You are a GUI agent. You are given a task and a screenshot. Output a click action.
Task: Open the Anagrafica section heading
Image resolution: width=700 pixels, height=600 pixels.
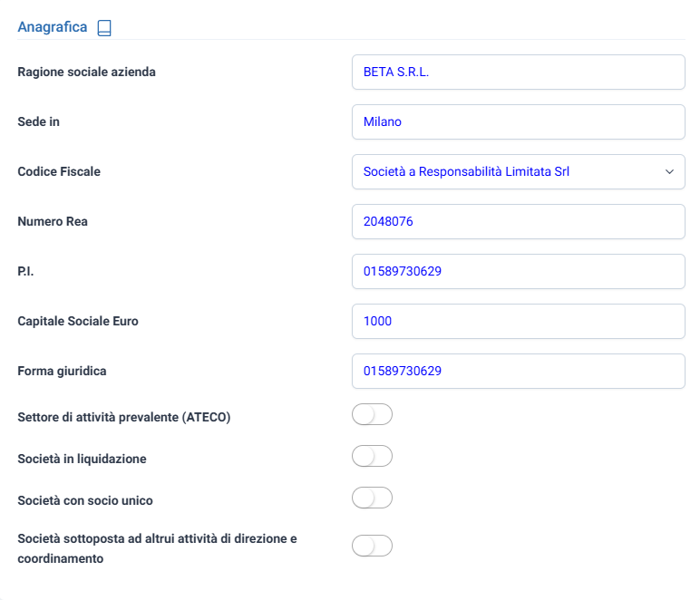tap(53, 27)
